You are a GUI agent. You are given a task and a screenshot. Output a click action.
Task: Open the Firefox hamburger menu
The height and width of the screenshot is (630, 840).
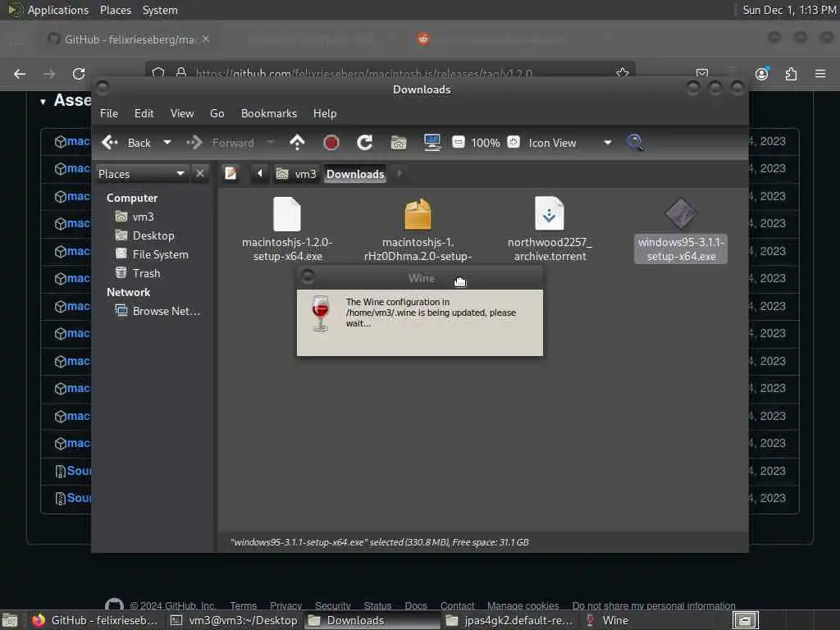point(820,73)
